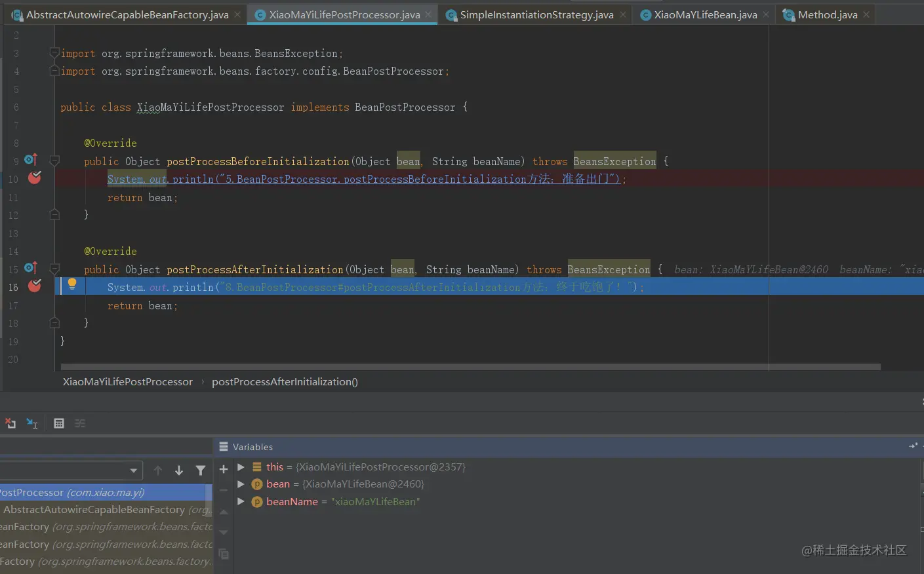Viewport: 924px width, 574px height.
Task: Close the AbstractAutowireCapableBeanFactory.java tab
Action: [x=237, y=14]
